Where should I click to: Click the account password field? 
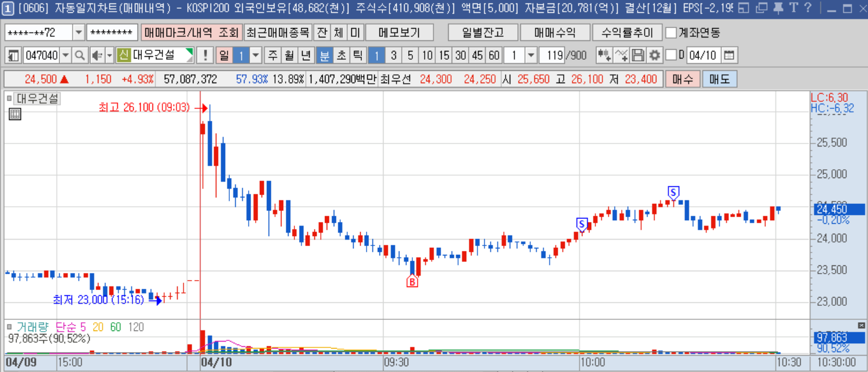click(112, 32)
